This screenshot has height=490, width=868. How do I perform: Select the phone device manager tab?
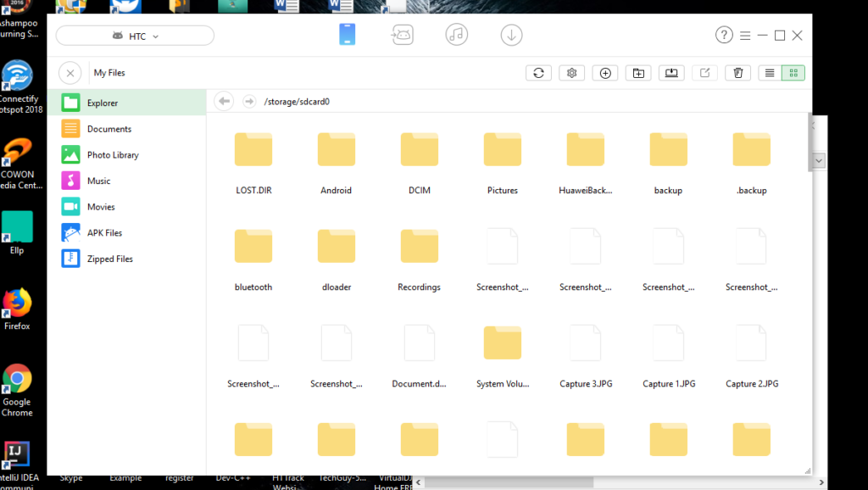[x=347, y=35]
